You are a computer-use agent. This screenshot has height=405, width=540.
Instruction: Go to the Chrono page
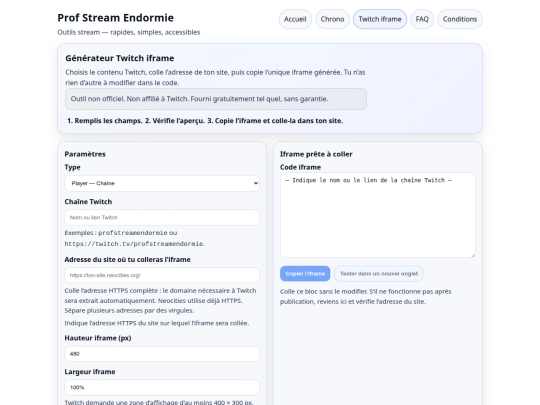pos(332,19)
